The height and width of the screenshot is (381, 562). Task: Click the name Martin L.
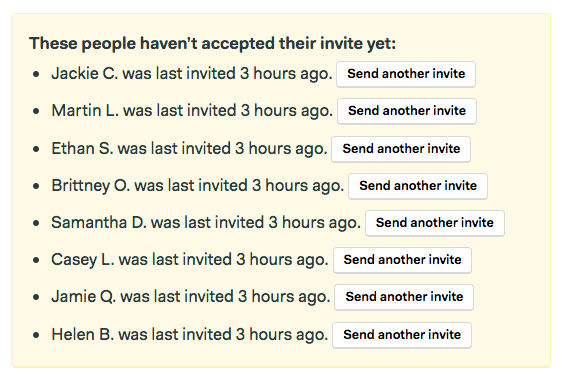[x=85, y=110]
